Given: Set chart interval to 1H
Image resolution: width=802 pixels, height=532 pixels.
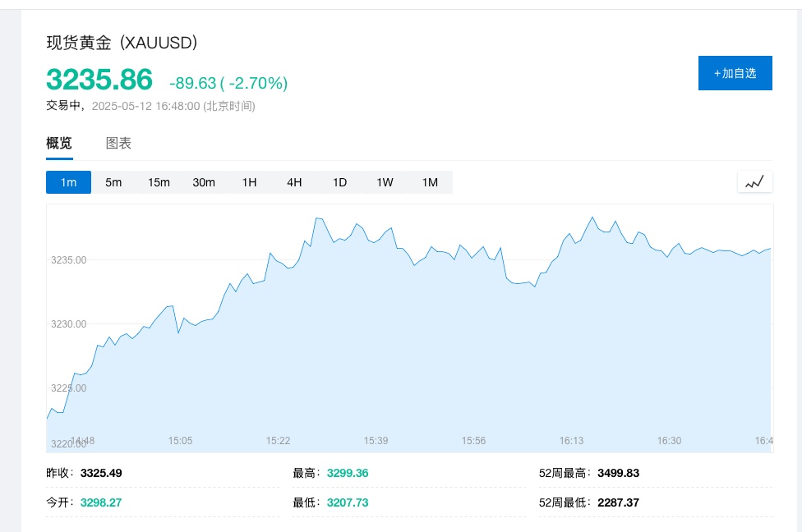Looking at the screenshot, I should [x=249, y=182].
